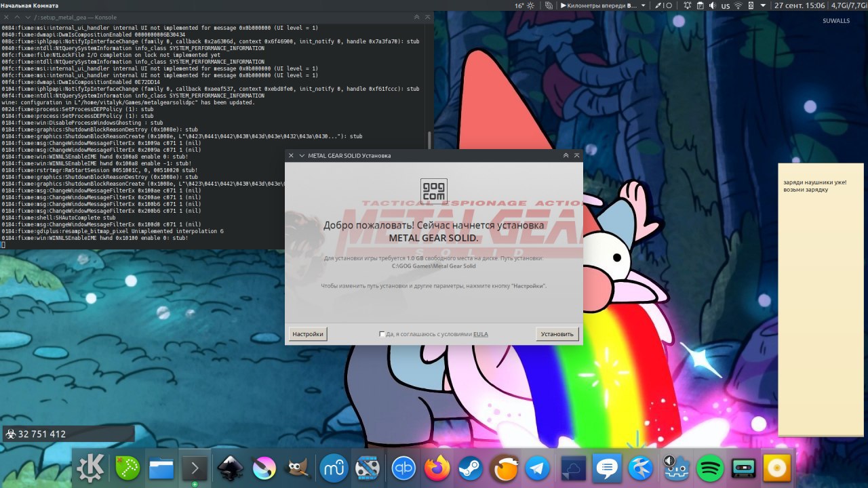Open the Wi-Fi network tray icon
Image resolution: width=868 pixels, height=488 pixels.
pos(738,5)
